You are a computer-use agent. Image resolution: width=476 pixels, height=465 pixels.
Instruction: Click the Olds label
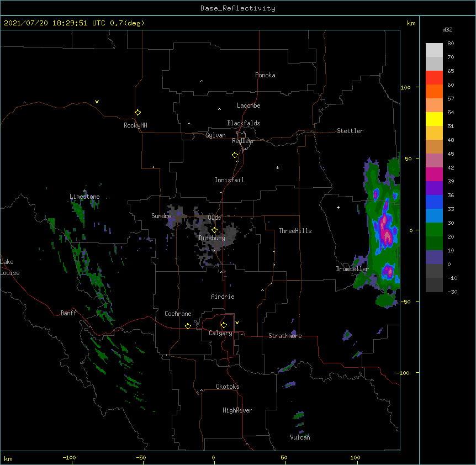214,218
